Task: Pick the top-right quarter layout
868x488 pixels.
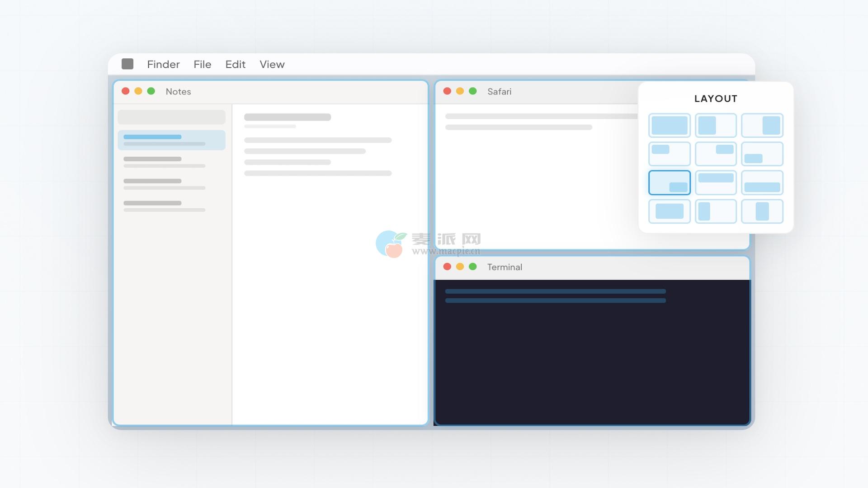Action: click(x=716, y=154)
